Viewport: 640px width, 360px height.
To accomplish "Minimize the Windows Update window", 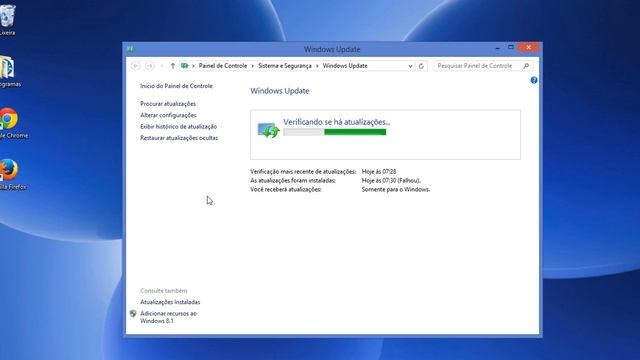I will (498, 48).
